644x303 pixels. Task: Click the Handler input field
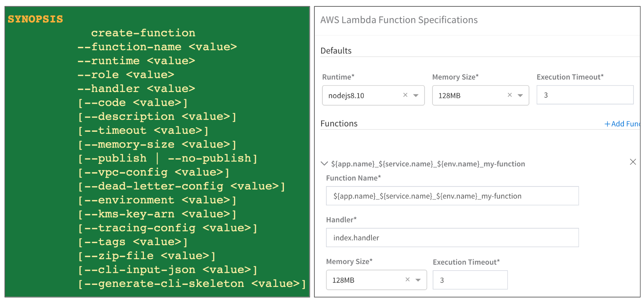[x=452, y=237]
